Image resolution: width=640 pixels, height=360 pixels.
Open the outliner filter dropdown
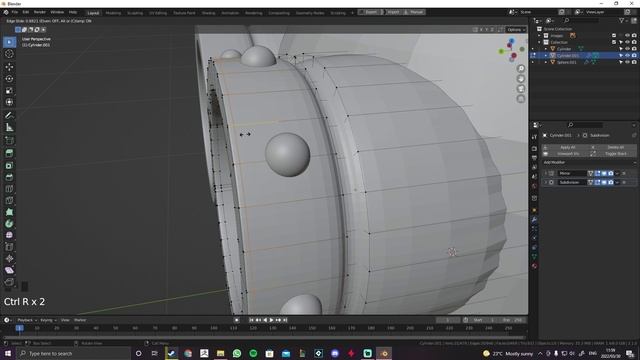click(623, 20)
